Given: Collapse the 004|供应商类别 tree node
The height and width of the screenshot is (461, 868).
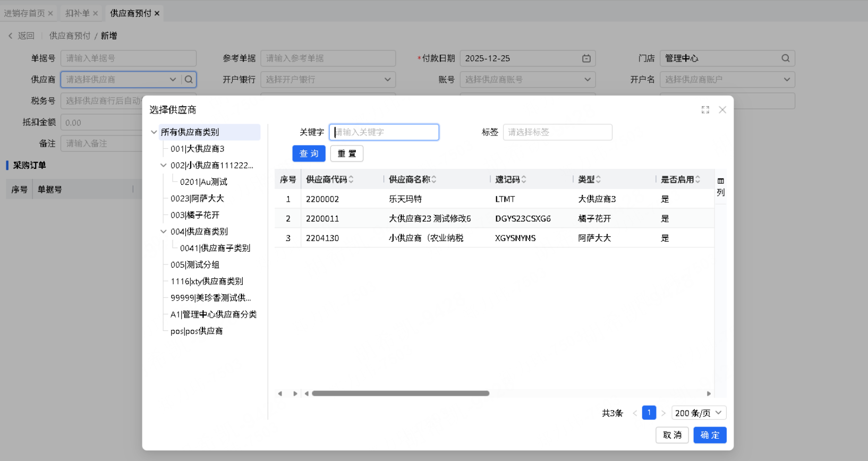Looking at the screenshot, I should click(x=164, y=232).
